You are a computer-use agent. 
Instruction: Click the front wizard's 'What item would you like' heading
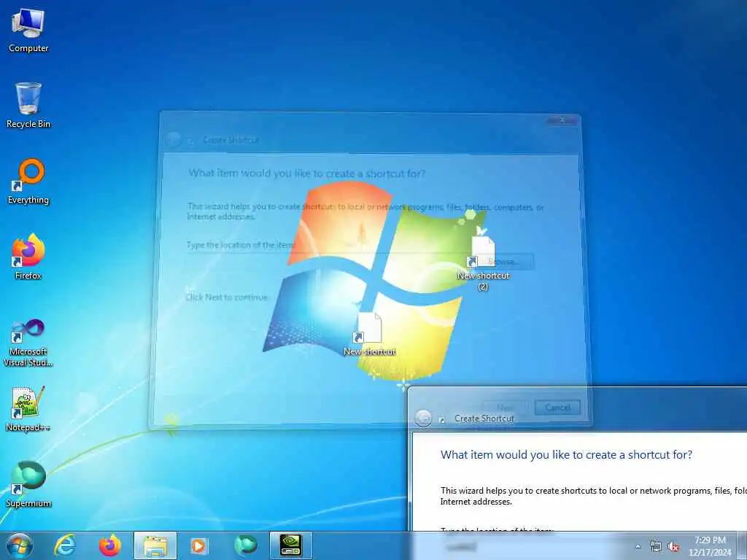click(x=566, y=455)
